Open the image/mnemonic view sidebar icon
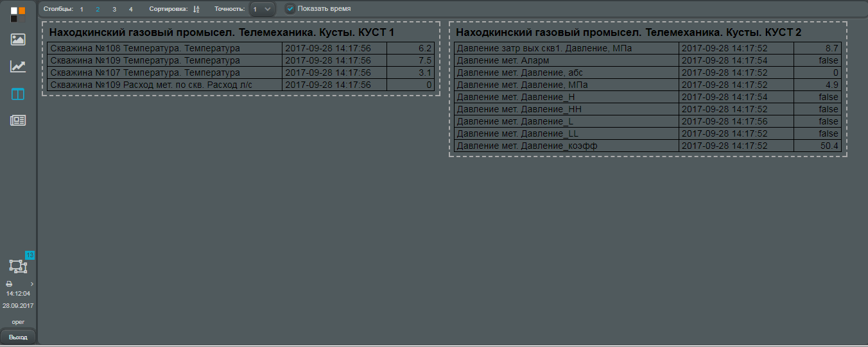The width and height of the screenshot is (868, 347). [18, 39]
